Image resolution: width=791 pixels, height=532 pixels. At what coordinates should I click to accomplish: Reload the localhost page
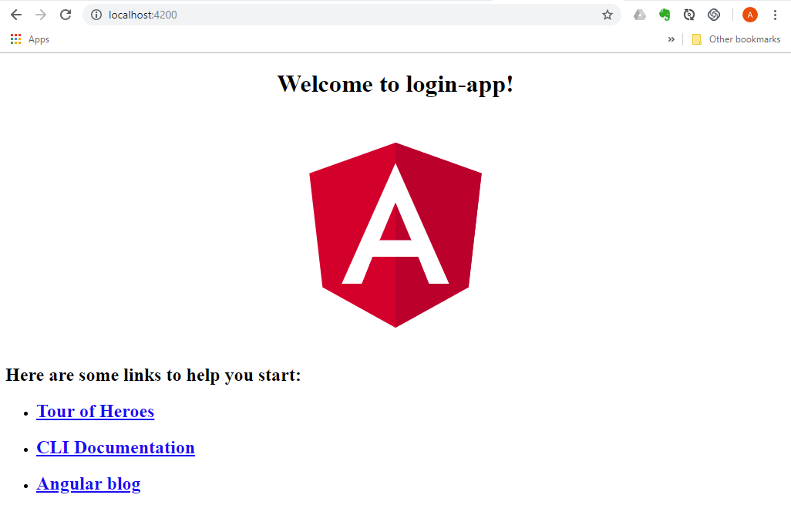(x=66, y=14)
